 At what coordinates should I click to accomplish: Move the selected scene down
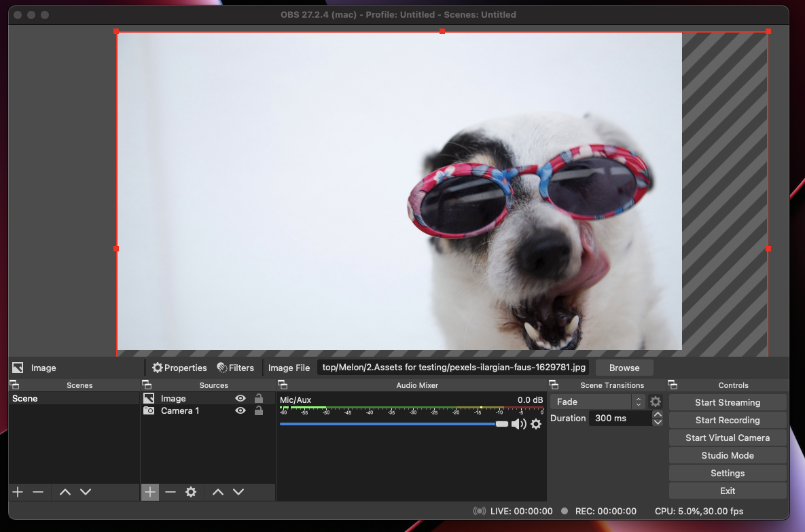(86, 492)
